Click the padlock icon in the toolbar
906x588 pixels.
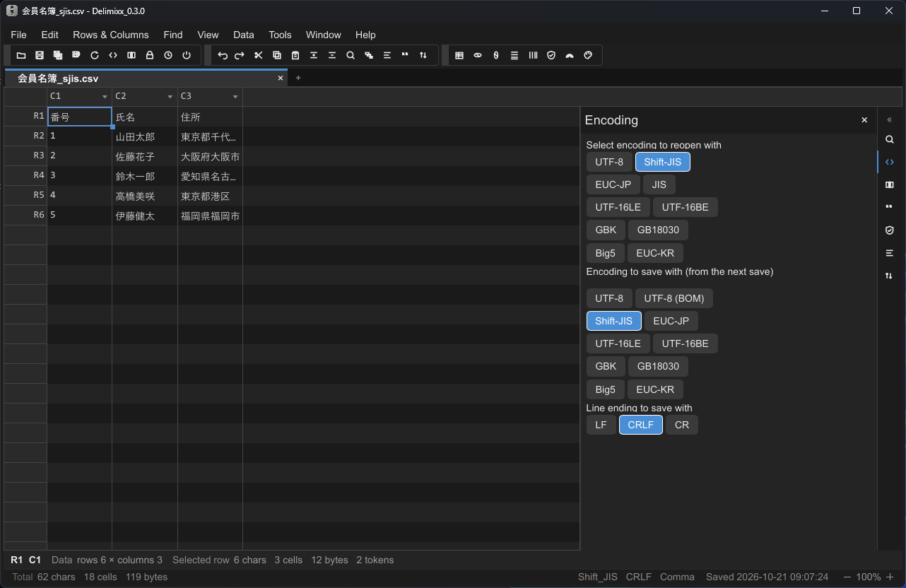pyautogui.click(x=150, y=55)
